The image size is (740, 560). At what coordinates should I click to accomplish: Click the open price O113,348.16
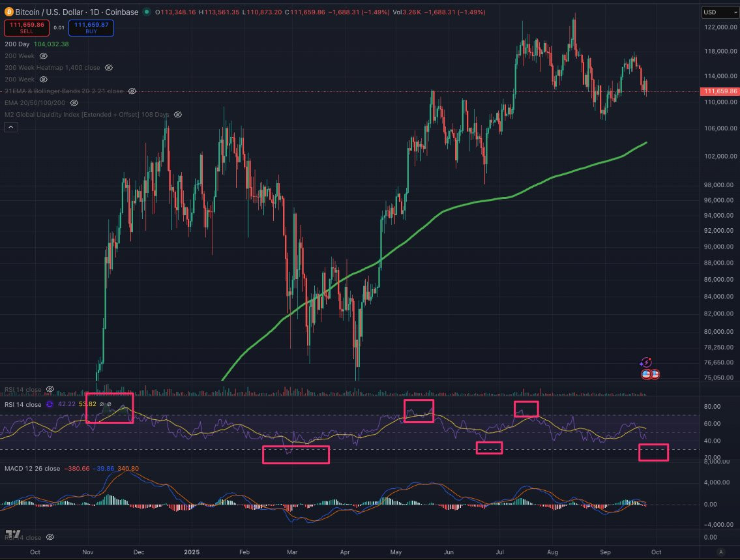click(175, 12)
